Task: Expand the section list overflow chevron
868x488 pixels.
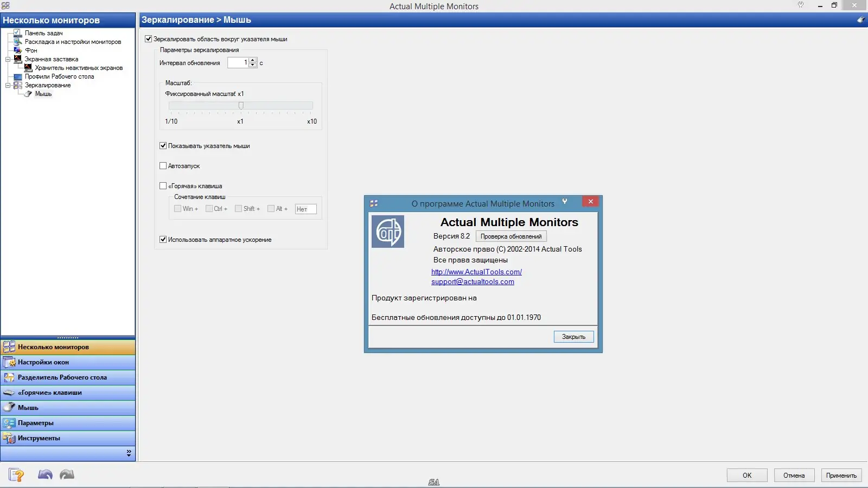Action: point(129,453)
